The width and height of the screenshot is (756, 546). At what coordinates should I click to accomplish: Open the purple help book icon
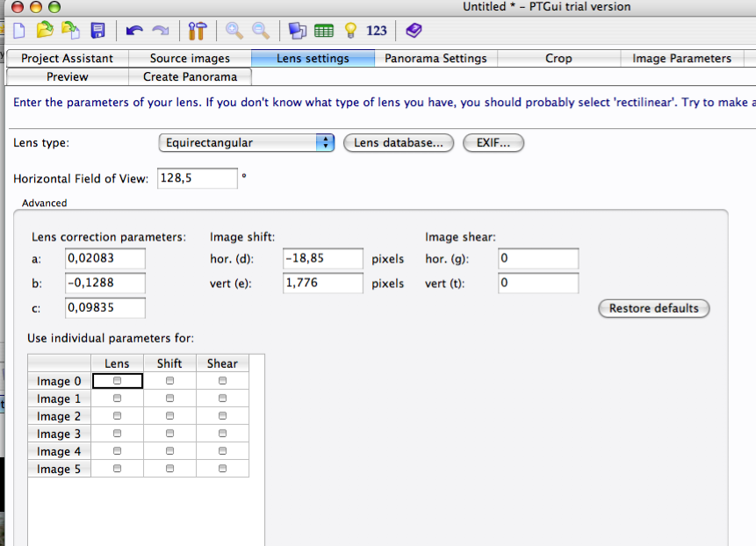[414, 31]
